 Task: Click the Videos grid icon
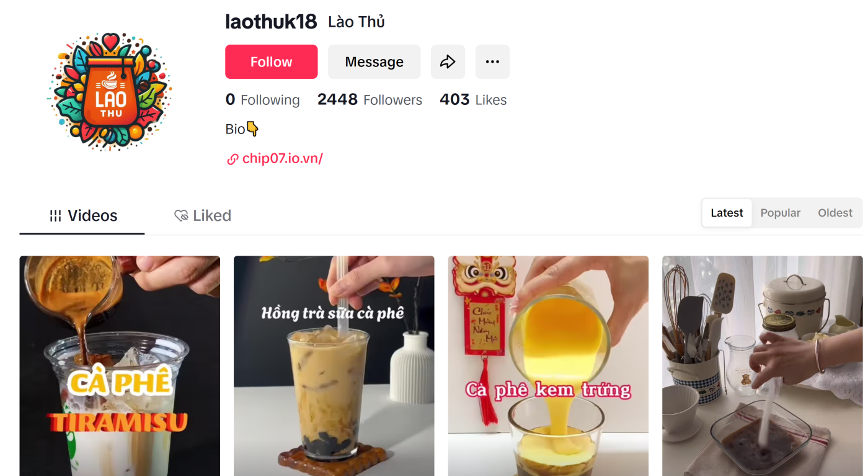pos(55,215)
